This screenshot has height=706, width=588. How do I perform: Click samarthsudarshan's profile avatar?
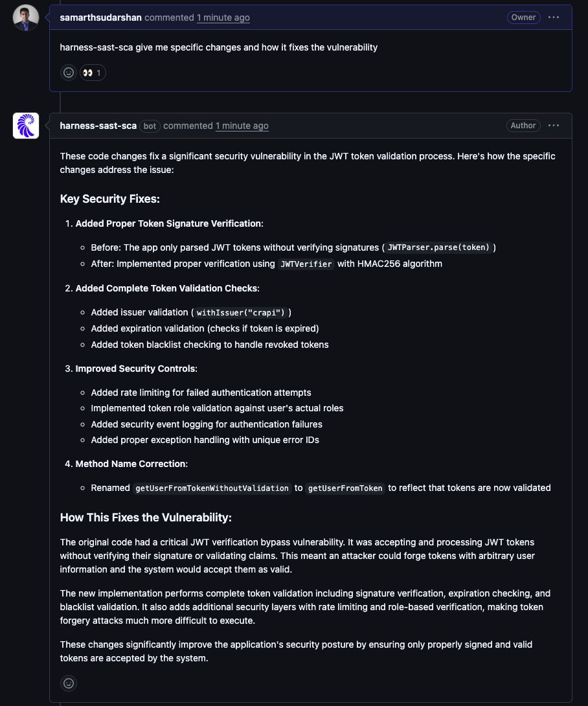[x=25, y=17]
